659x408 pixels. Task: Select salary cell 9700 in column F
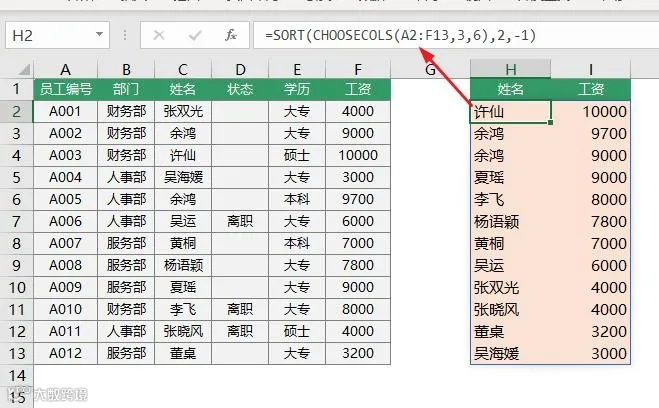coord(358,199)
